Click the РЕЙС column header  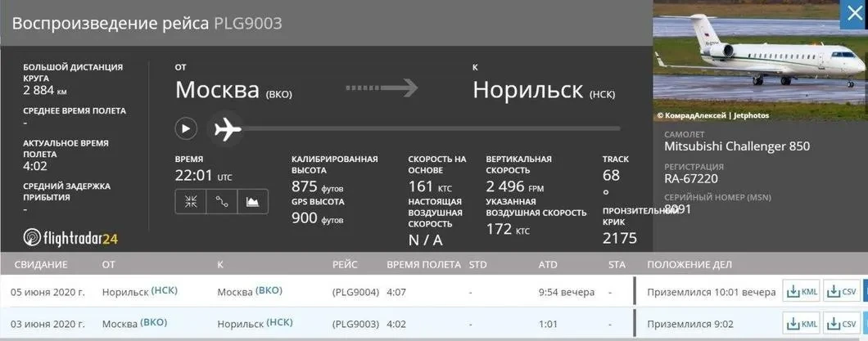345,265
